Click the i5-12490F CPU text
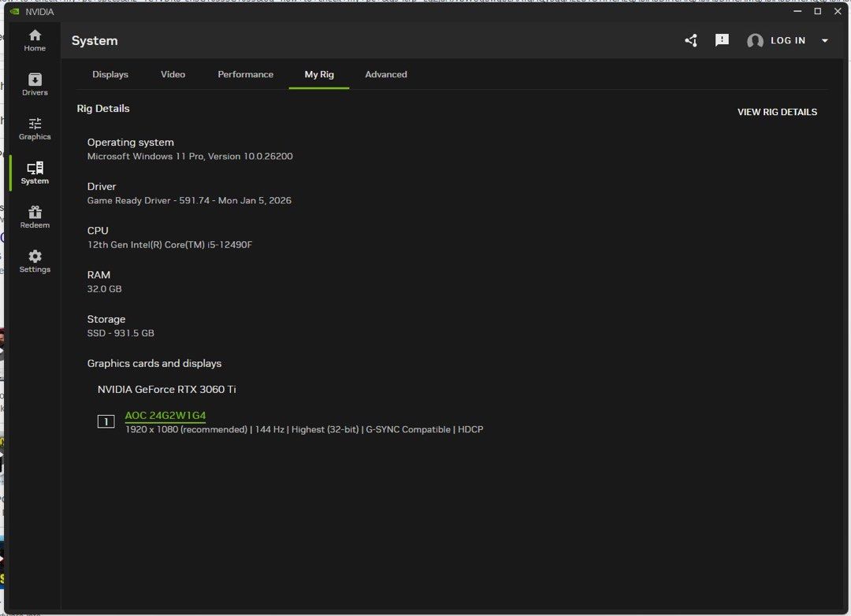 [170, 245]
